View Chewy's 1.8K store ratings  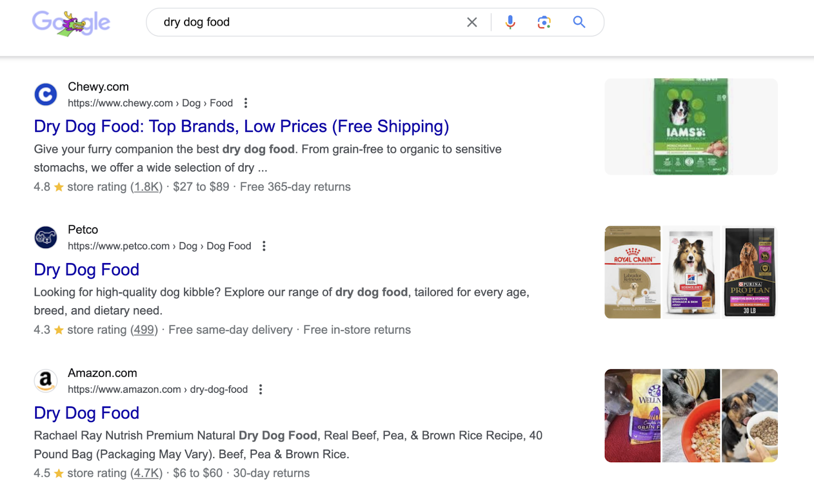click(147, 187)
